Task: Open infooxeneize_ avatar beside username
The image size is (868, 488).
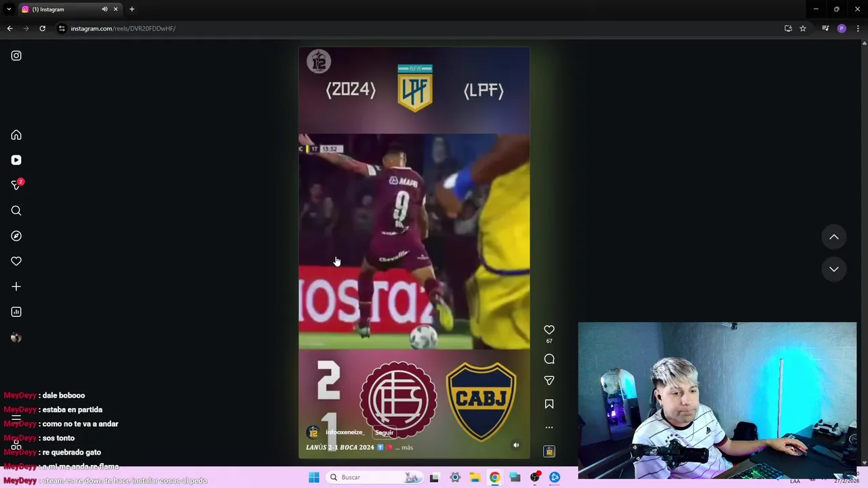Action: click(x=313, y=432)
